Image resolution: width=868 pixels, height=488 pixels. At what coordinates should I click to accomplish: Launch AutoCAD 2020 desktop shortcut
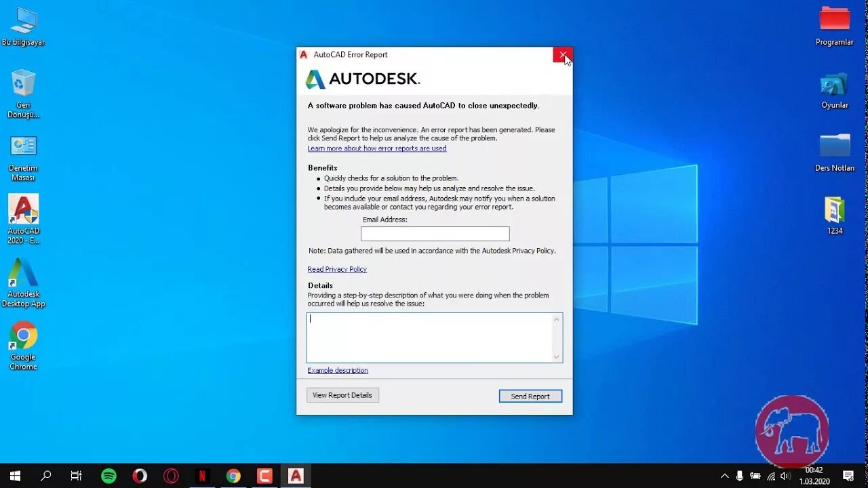click(23, 220)
